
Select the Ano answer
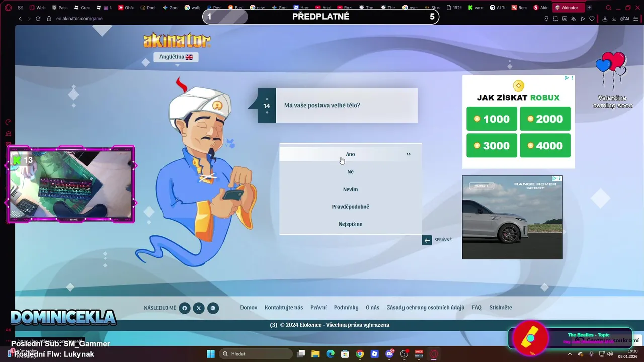351,154
